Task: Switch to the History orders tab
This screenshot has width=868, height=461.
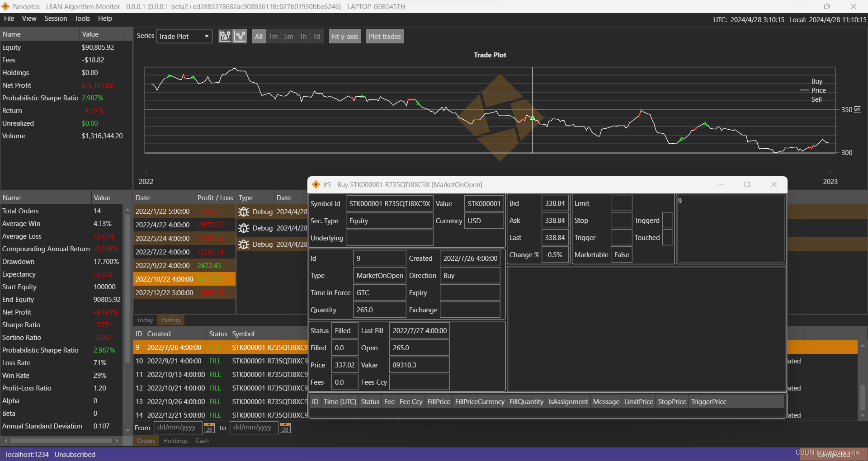Action: 171,320
